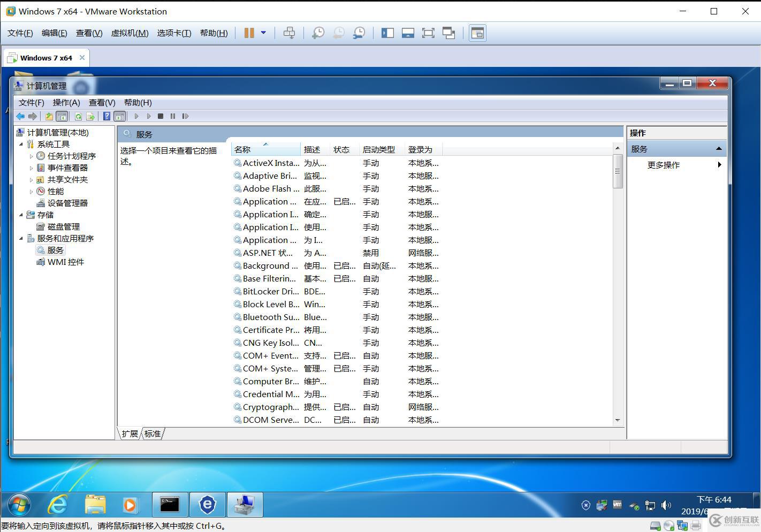Switch to the 扩展 tab
Viewport: 761px width, 532px height.
point(130,434)
